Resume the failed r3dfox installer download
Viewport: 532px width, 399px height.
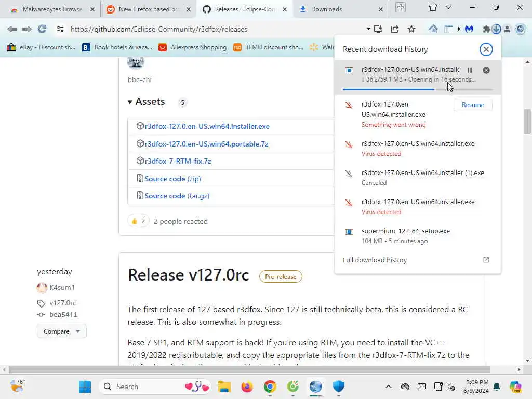click(473, 105)
